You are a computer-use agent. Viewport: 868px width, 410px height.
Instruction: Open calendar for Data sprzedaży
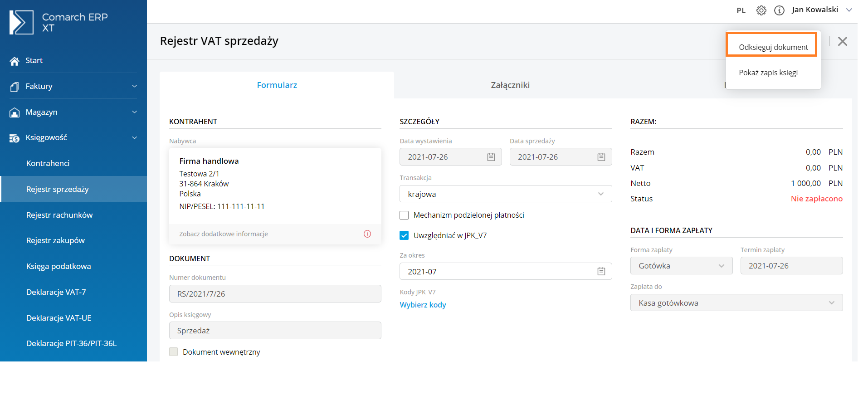[x=601, y=157]
